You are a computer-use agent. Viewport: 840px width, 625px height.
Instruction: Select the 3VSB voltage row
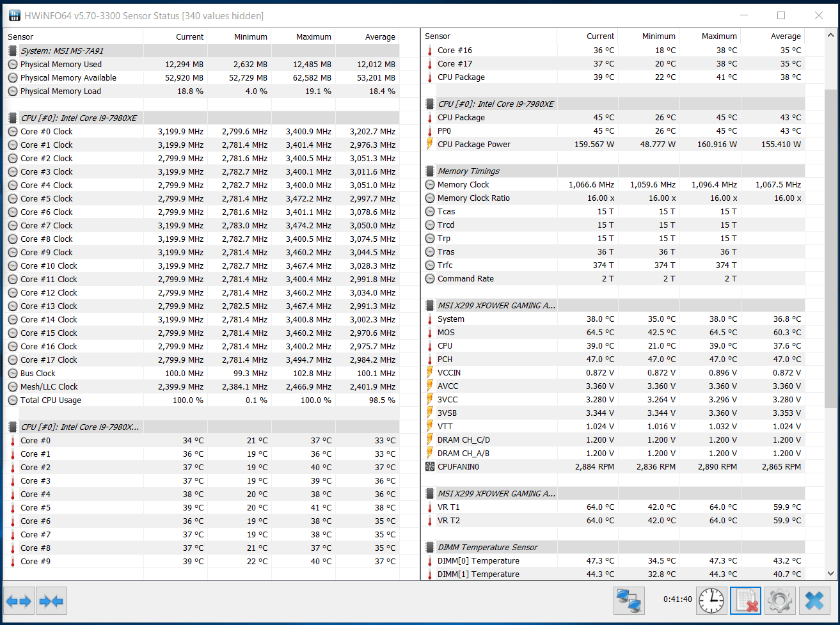coord(613,413)
